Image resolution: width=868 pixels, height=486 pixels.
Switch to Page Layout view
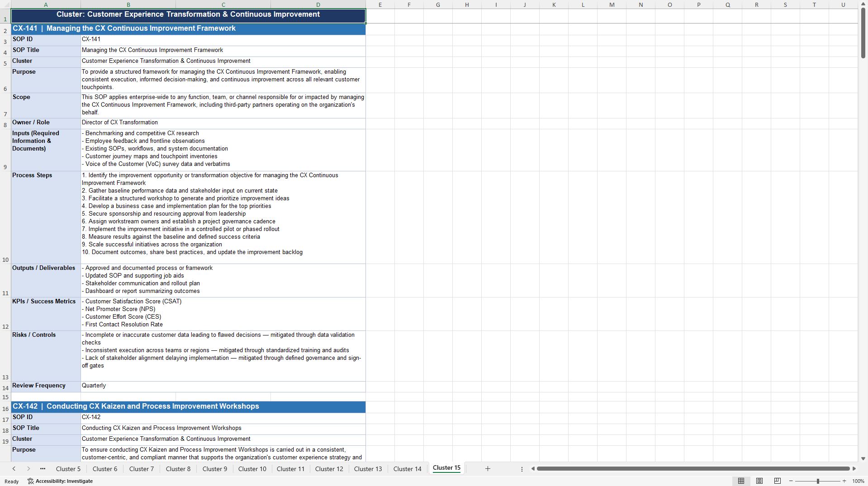759,481
